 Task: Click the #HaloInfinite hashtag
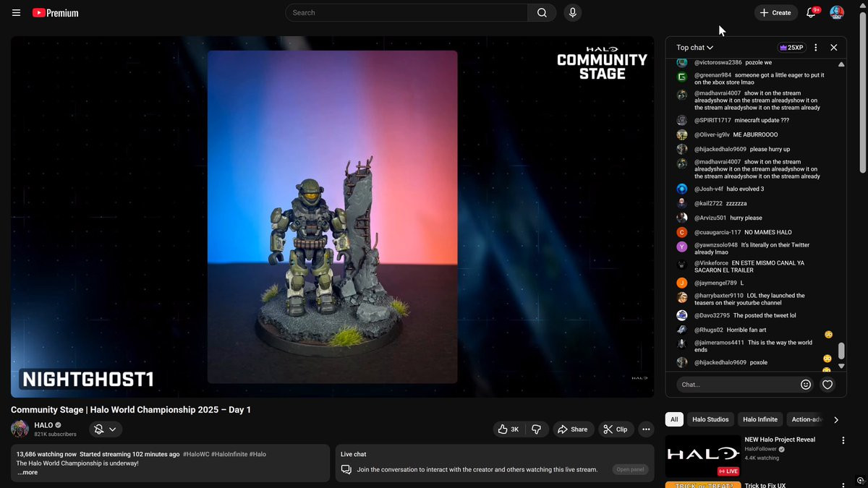[229, 454]
